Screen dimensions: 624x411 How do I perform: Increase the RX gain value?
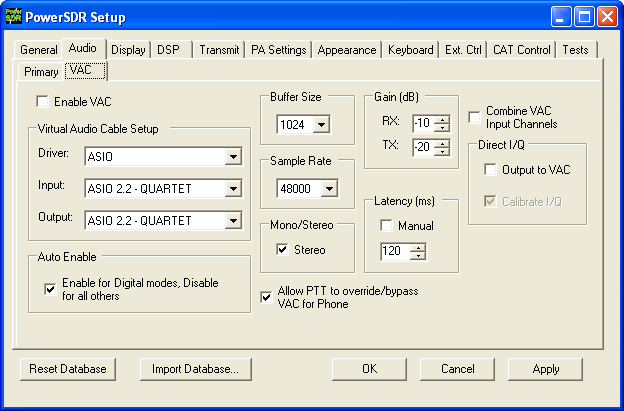(443, 118)
